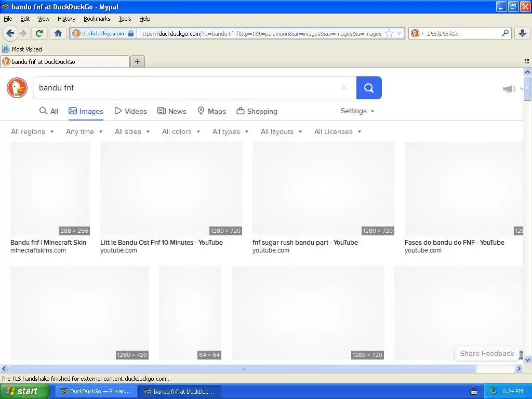Click the horizontal scrollbar thumb
The image size is (532, 399).
(x=243, y=369)
